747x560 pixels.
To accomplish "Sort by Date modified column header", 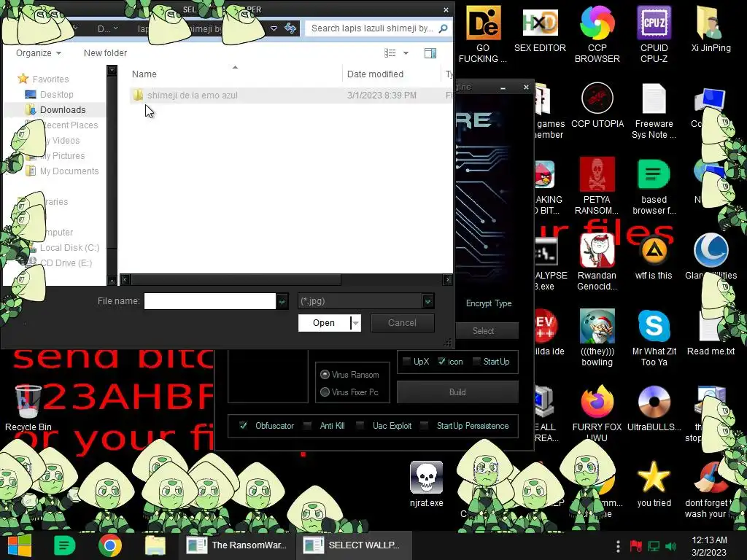I will pos(375,74).
